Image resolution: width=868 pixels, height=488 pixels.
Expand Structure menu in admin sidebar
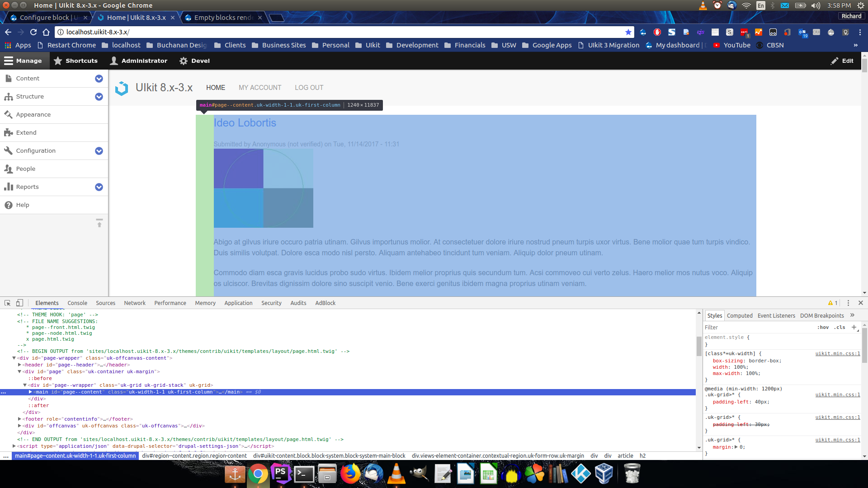[x=99, y=97]
